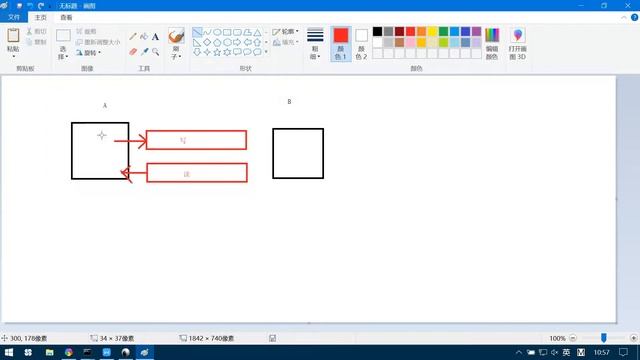The height and width of the screenshot is (360, 640).
Task: Open the shape Fill (填充) dropdown
Action: pyautogui.click(x=285, y=42)
